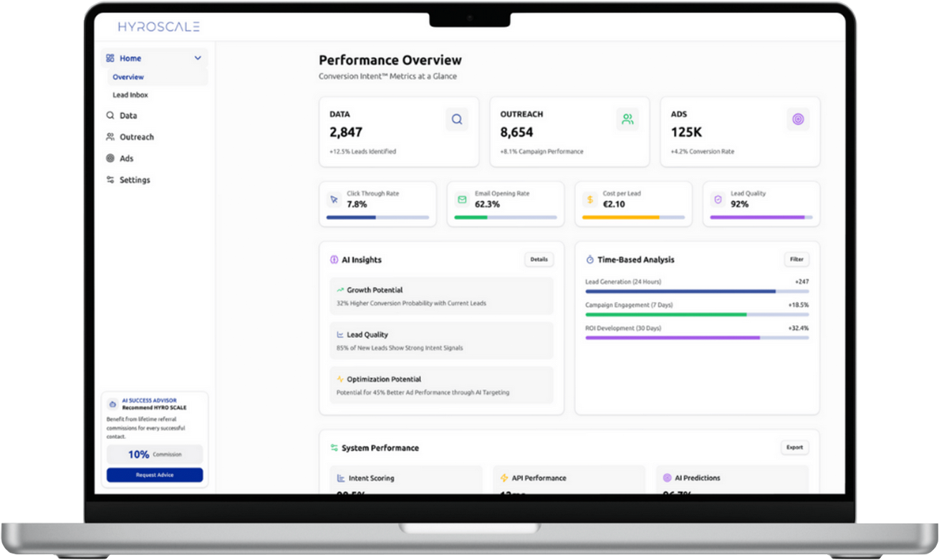Click the dollar icon beside Cost per Lead
The image size is (939, 560).
click(589, 200)
